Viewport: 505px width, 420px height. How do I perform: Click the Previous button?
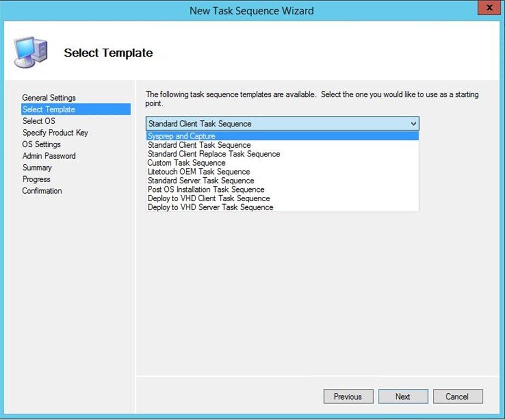point(348,396)
